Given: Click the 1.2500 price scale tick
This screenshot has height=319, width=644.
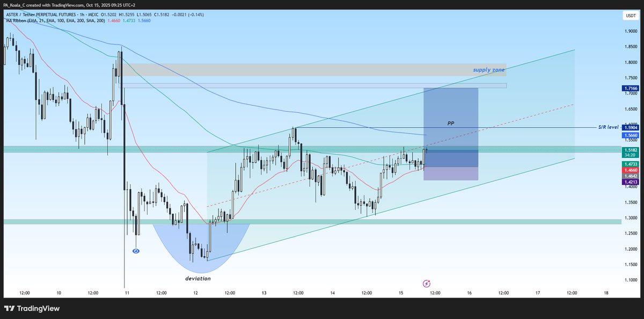Looking at the screenshot, I should 630,234.
